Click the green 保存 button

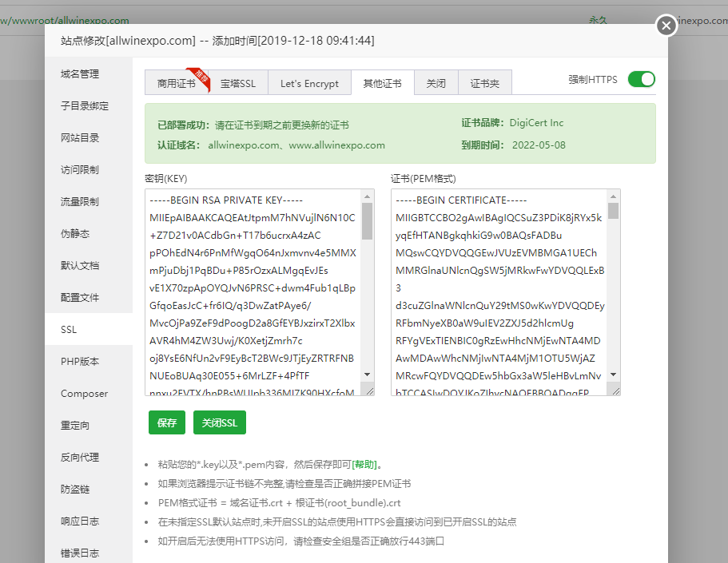pyautogui.click(x=166, y=423)
